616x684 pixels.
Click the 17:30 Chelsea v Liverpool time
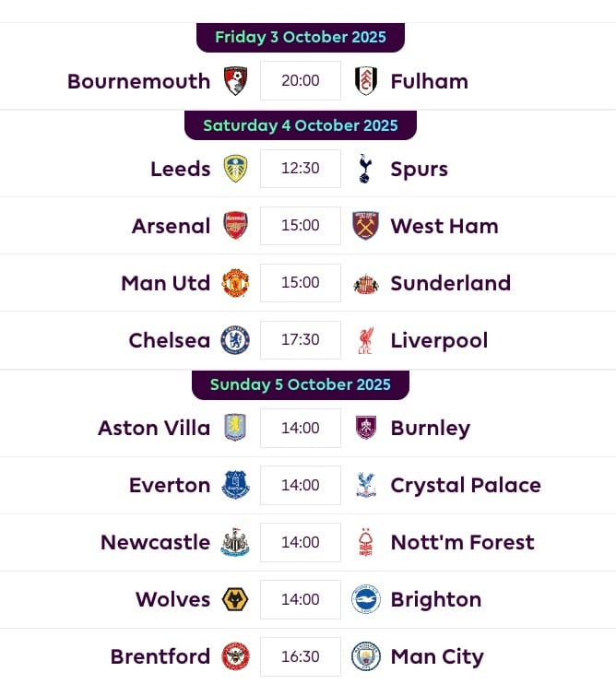(x=301, y=340)
